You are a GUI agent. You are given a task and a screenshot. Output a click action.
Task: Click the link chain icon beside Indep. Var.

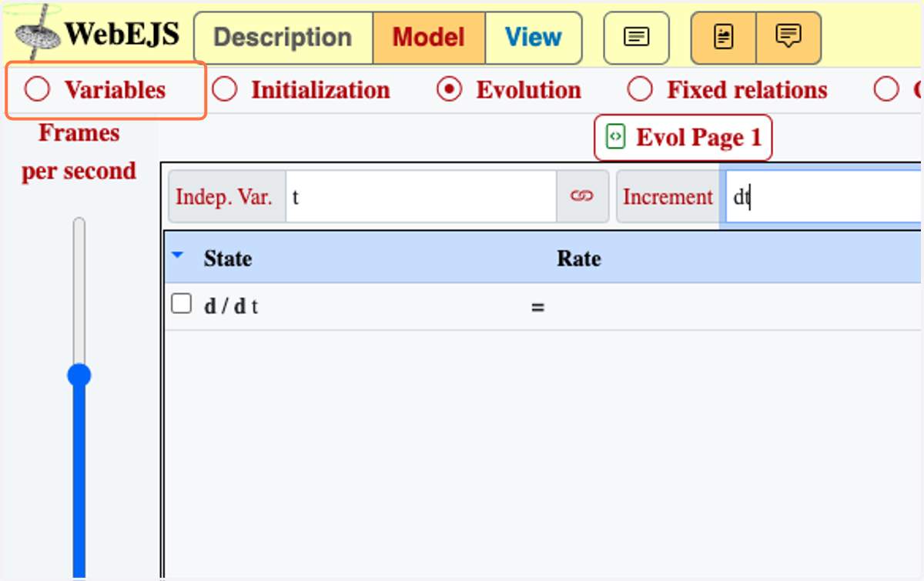point(582,197)
